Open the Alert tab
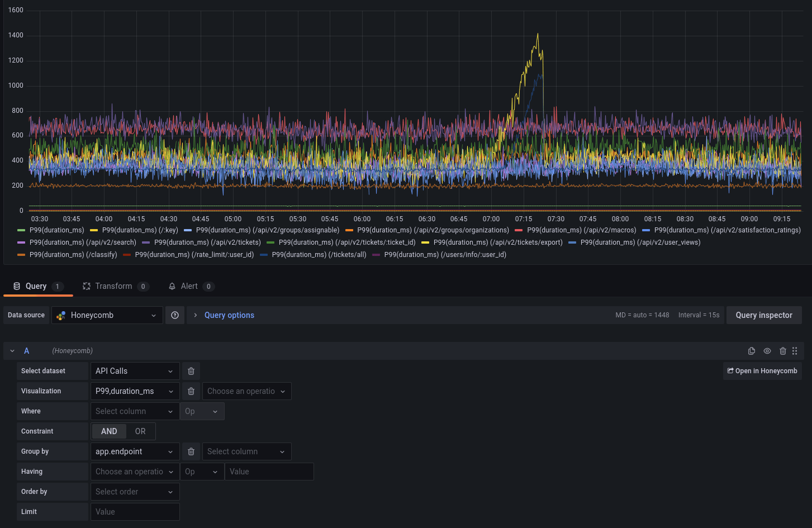This screenshot has width=812, height=528. pos(189,286)
